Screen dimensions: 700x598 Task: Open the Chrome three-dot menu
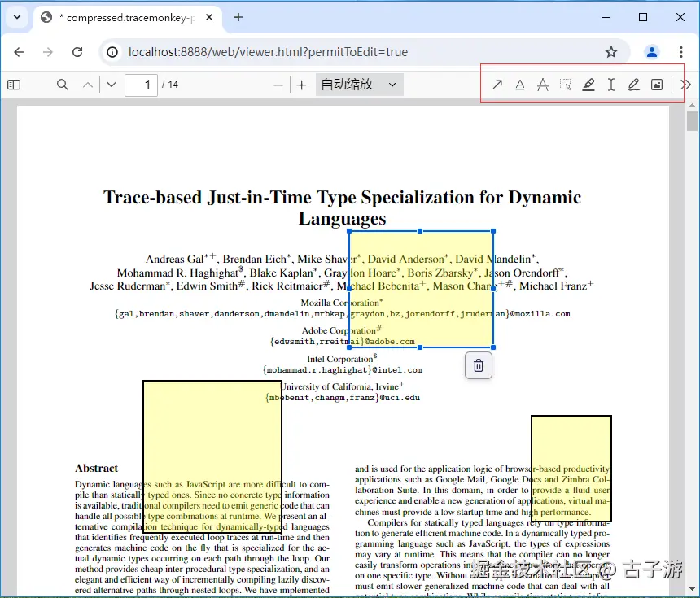[x=681, y=52]
